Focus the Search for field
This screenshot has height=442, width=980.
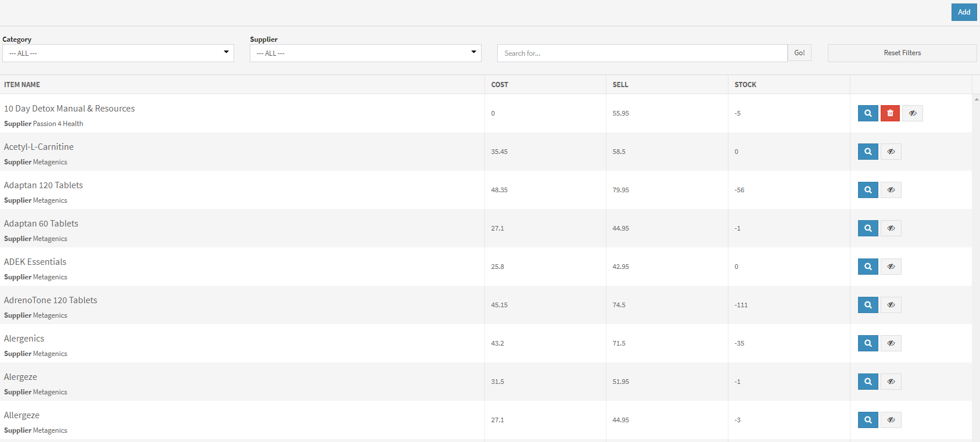(x=642, y=53)
